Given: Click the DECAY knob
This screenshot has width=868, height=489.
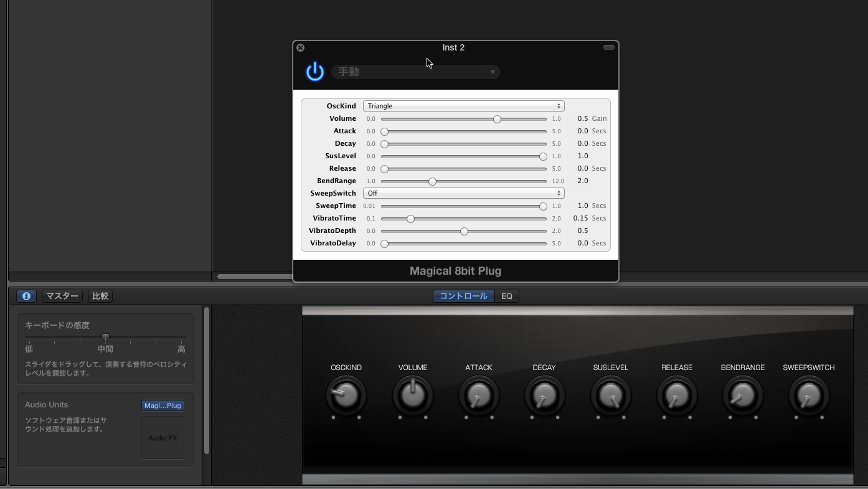Looking at the screenshot, I should pos(544,396).
